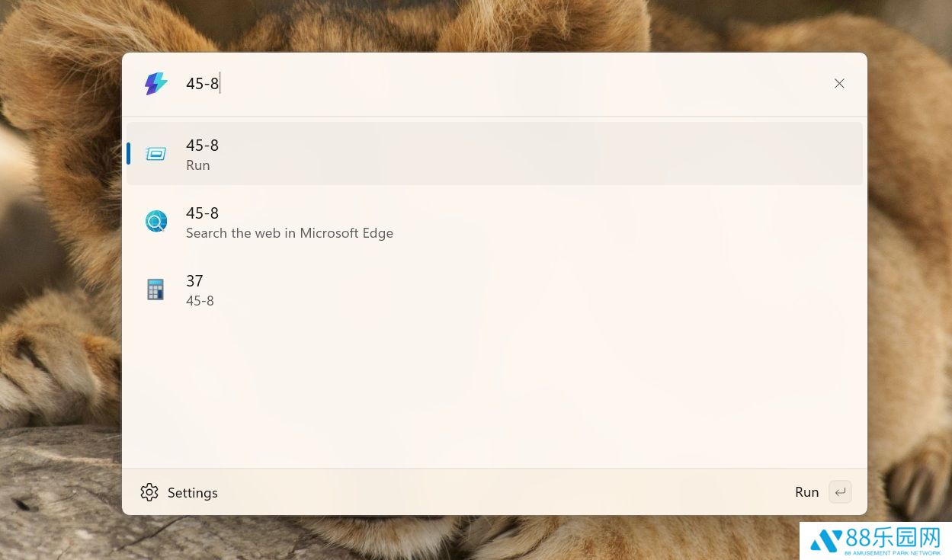Click the Enter key icon beside Run
This screenshot has width=952, height=560.
(x=840, y=492)
